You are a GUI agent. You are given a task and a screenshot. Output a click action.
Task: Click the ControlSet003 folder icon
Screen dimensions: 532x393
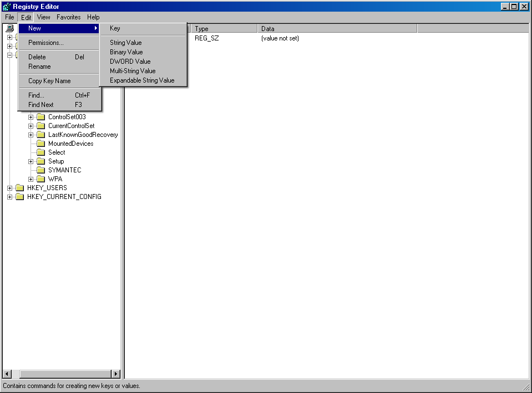40,117
